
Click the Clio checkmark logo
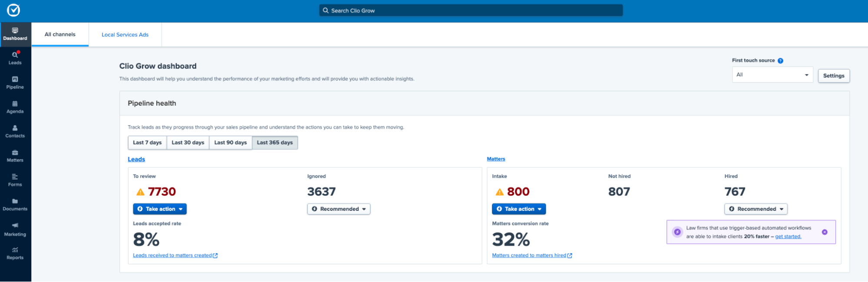coord(13,10)
